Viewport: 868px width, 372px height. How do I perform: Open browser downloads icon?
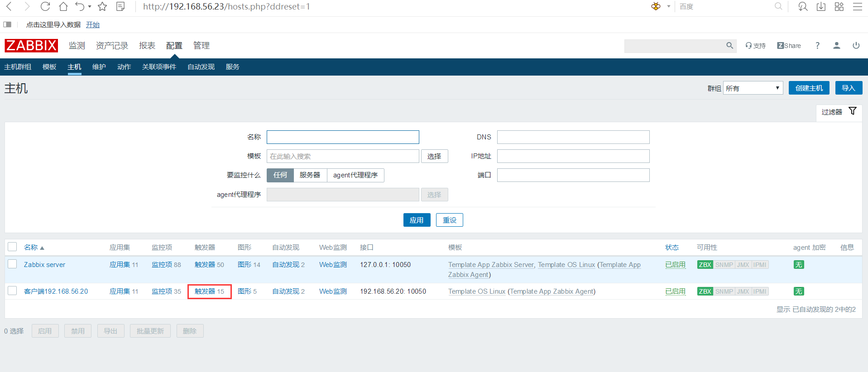click(821, 6)
